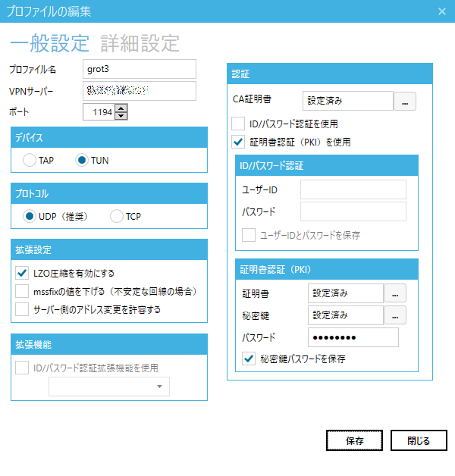This screenshot has height=476, width=455.
Task: Decrease the port number with down arrow
Action: tap(121, 116)
